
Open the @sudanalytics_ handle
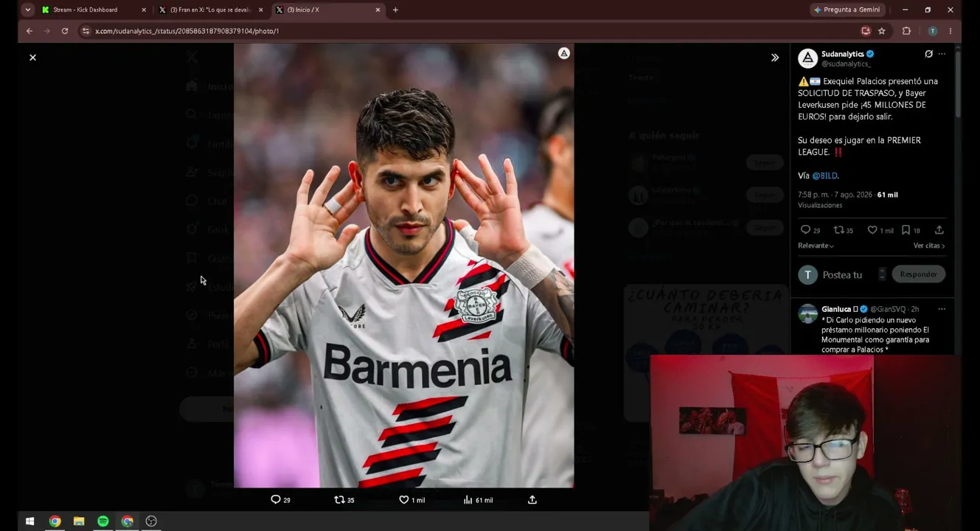click(846, 64)
